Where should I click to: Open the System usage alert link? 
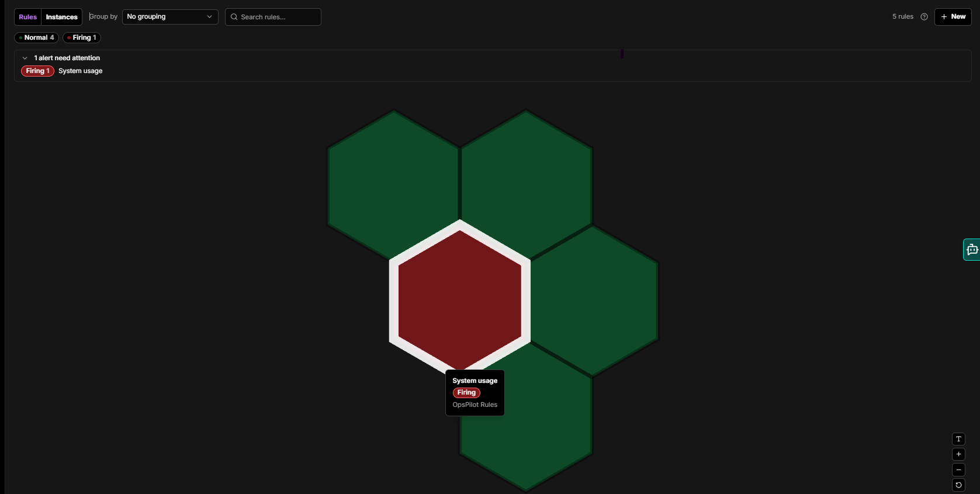[x=80, y=71]
